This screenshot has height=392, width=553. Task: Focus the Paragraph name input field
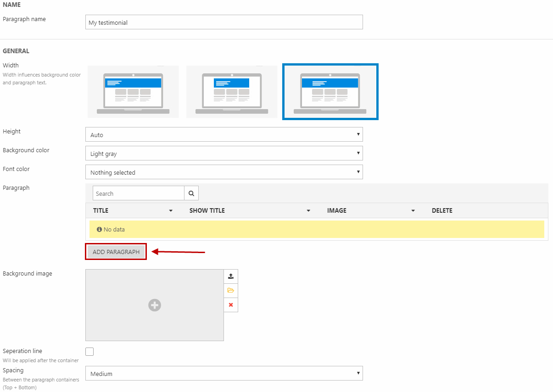coord(224,22)
